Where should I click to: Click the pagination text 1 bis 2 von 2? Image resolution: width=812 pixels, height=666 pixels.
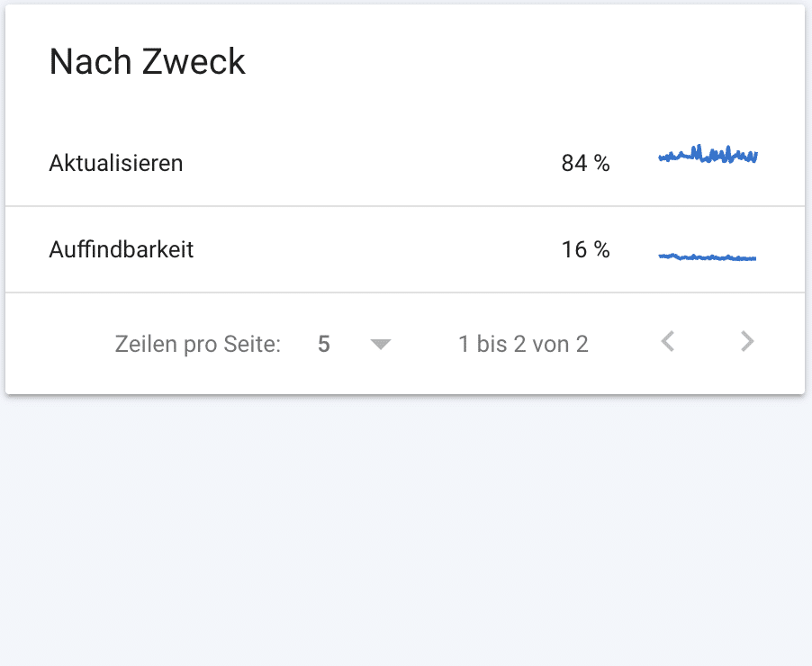pos(523,343)
